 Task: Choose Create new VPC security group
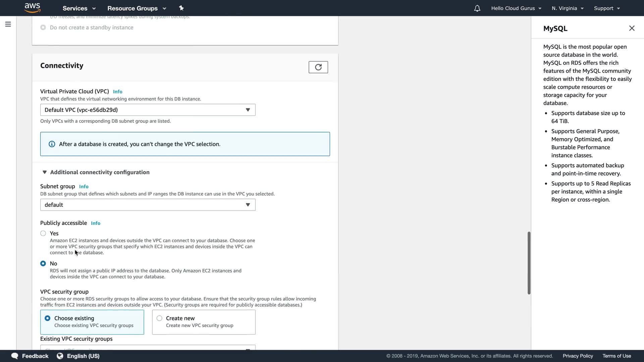click(x=160, y=318)
